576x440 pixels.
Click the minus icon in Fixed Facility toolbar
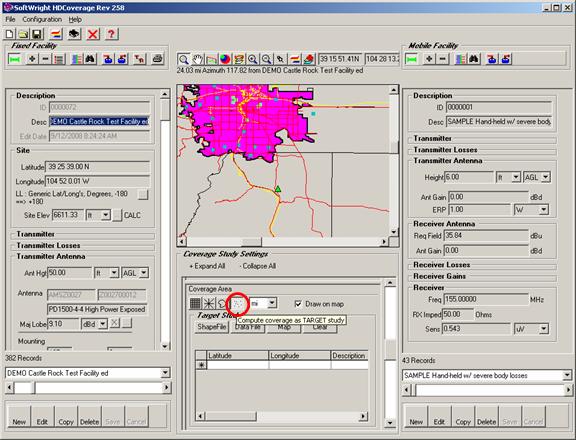pyautogui.click(x=45, y=59)
